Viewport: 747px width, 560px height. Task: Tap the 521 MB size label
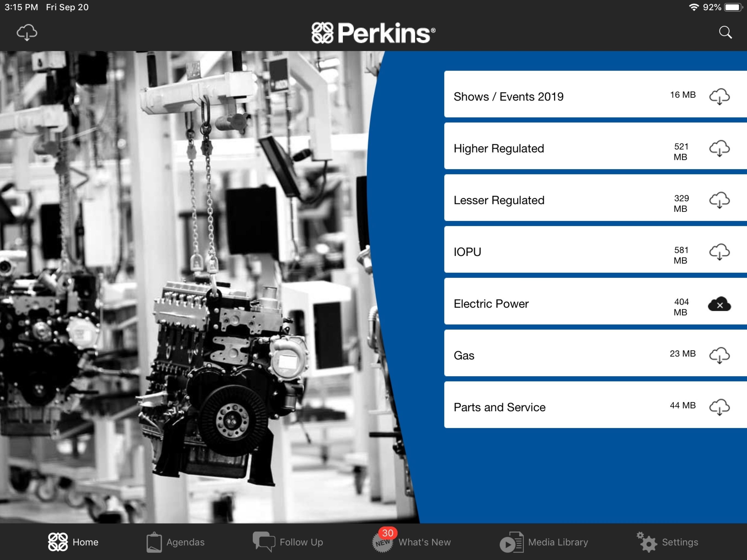[x=681, y=152]
